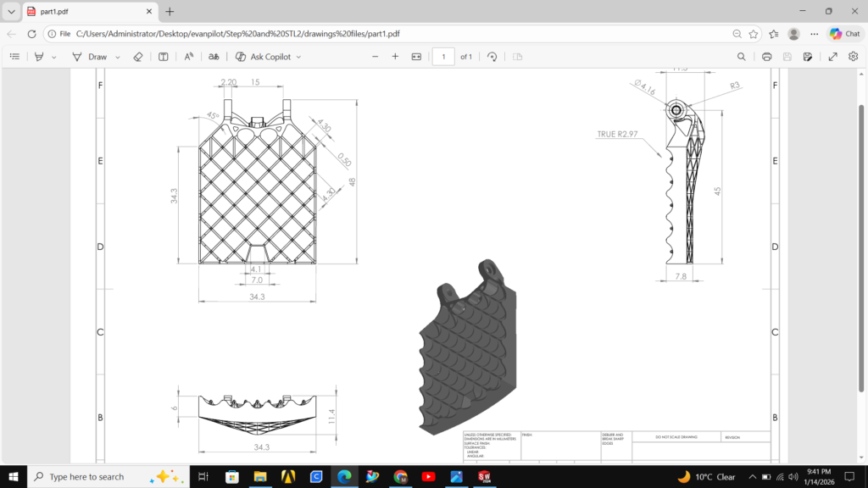Viewport: 868px width, 488px height.
Task: Expand the Ask Copilot dropdown arrow
Action: coord(298,57)
